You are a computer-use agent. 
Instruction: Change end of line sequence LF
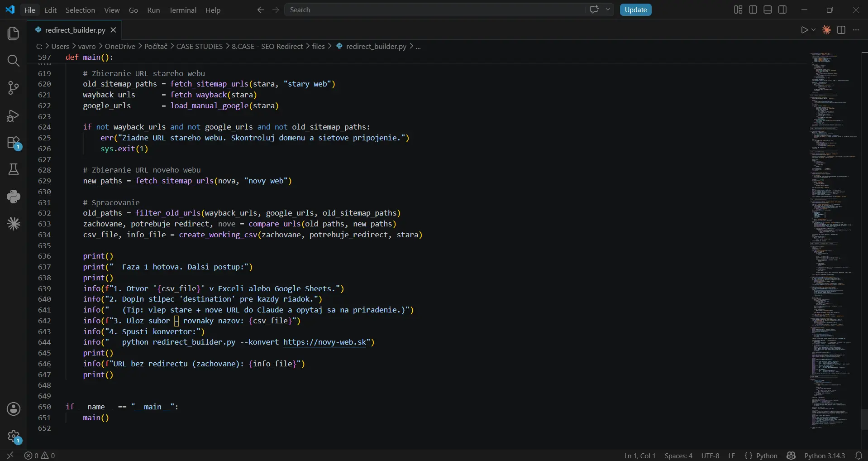(x=732, y=456)
